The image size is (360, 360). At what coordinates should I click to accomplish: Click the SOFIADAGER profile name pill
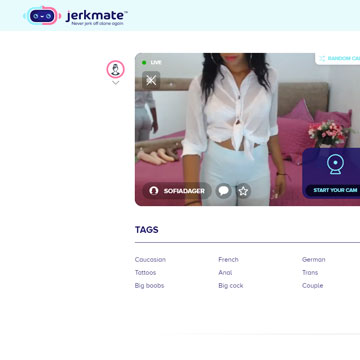[177, 191]
